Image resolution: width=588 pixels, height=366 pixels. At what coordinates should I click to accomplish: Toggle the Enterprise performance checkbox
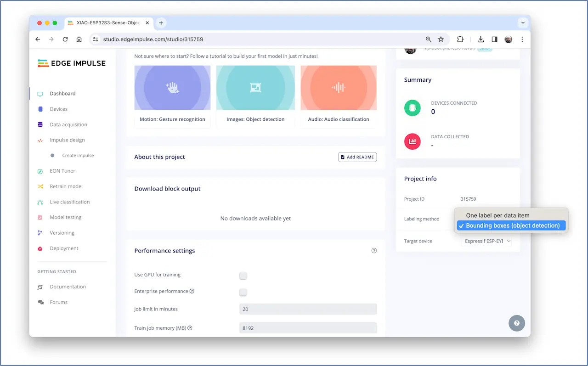pos(243,292)
